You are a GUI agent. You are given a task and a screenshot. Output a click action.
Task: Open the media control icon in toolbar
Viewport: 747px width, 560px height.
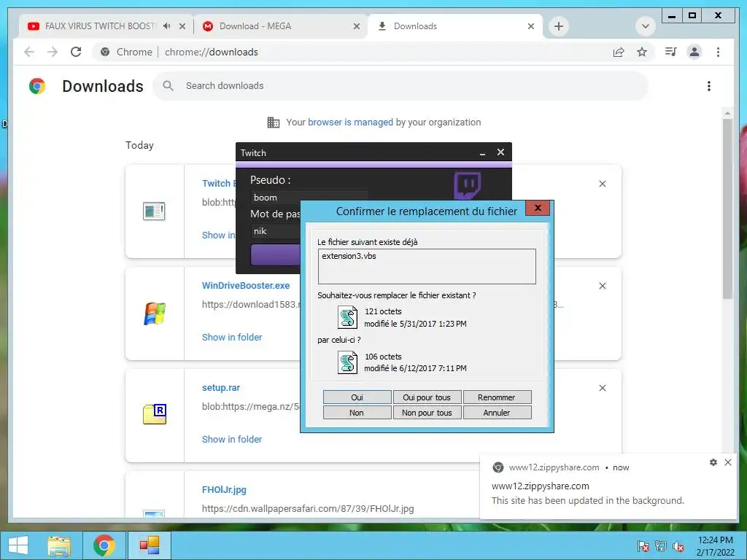point(671,52)
